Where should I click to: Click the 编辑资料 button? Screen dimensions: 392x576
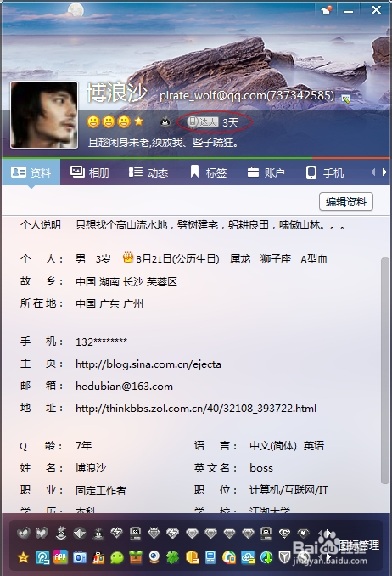point(345,201)
